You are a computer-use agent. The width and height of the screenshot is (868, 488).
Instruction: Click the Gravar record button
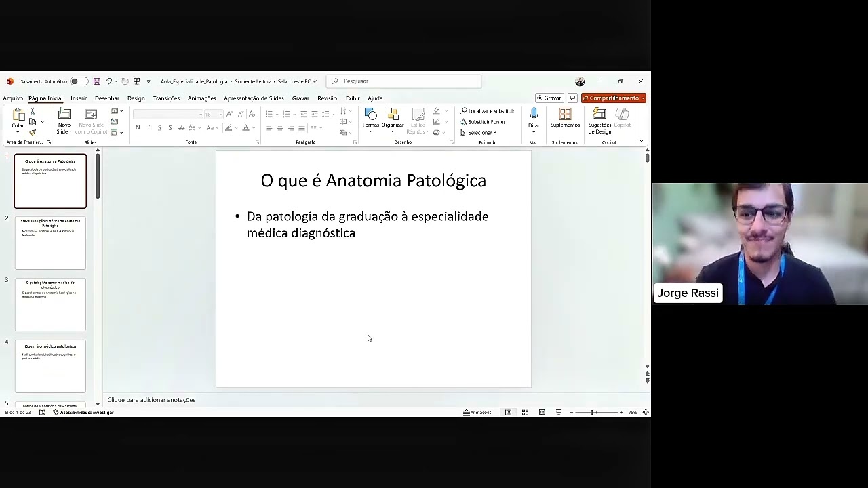(x=549, y=98)
